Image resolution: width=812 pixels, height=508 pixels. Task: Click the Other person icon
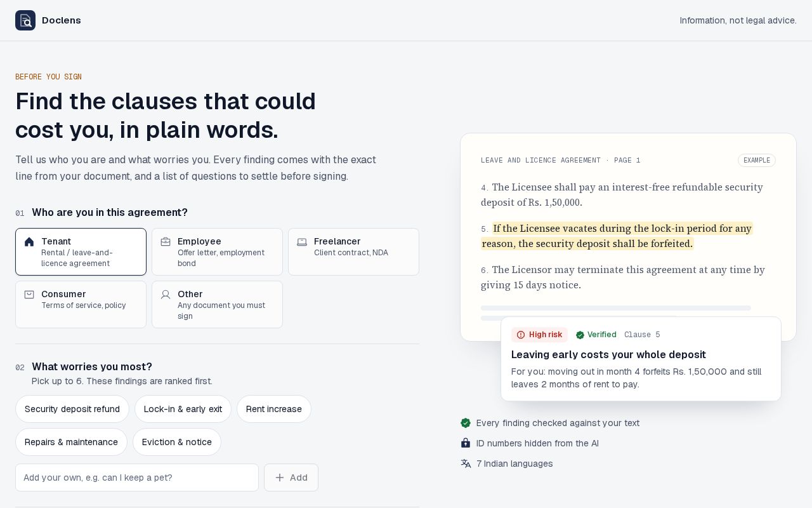pyautogui.click(x=166, y=295)
